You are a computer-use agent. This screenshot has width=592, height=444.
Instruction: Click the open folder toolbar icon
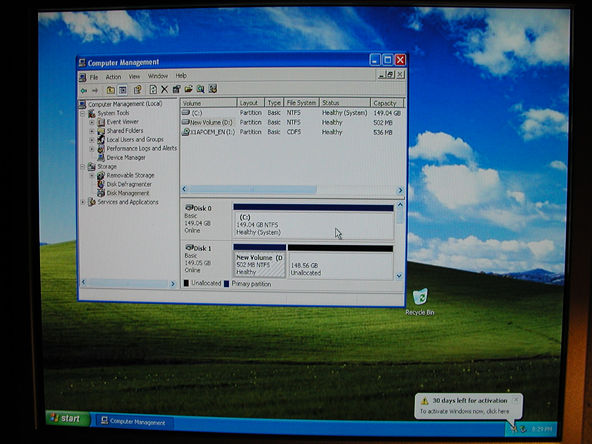pos(188,89)
